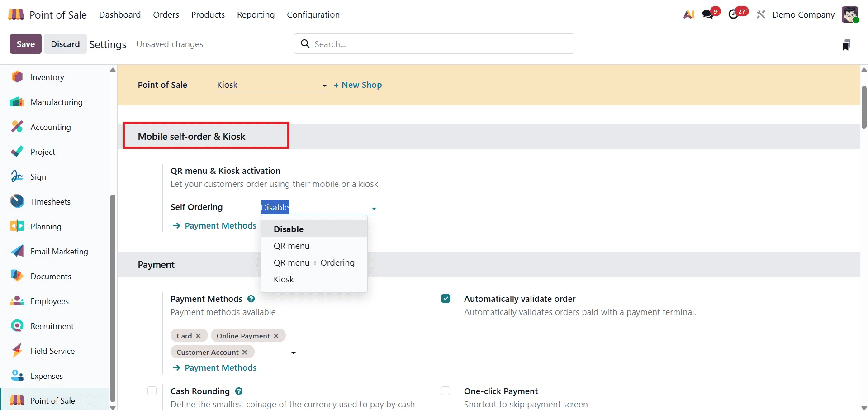This screenshot has height=410, width=868.
Task: Enable One-click Payment
Action: [x=446, y=391]
